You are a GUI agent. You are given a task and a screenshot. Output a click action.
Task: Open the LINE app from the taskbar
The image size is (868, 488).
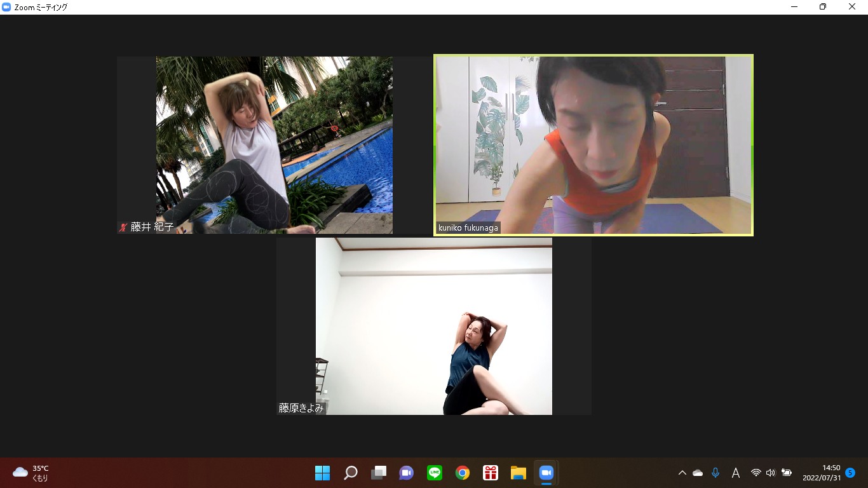(x=435, y=473)
